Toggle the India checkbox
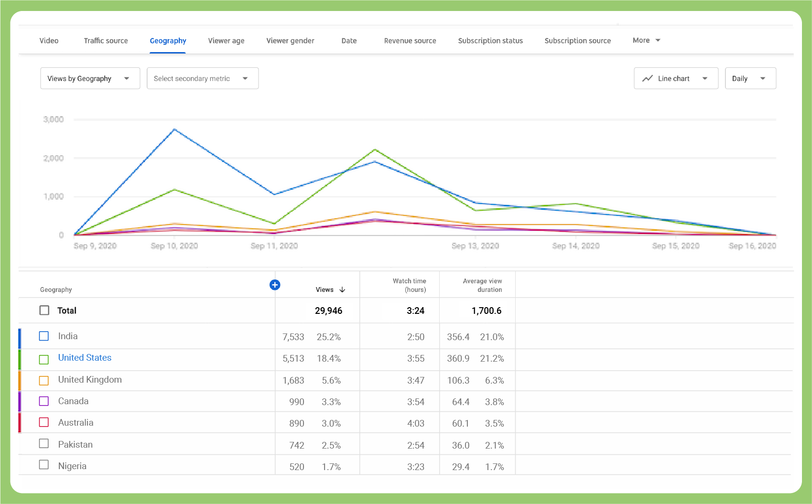 44,336
